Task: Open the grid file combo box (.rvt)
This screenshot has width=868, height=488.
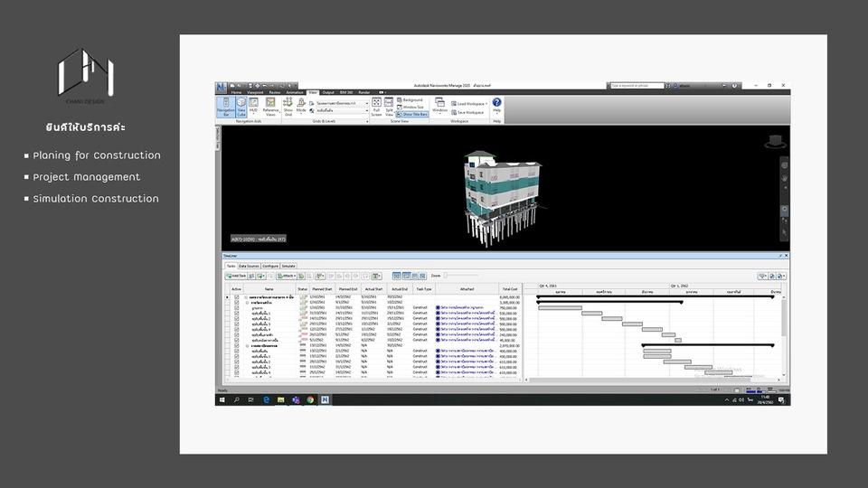Action: (x=342, y=103)
